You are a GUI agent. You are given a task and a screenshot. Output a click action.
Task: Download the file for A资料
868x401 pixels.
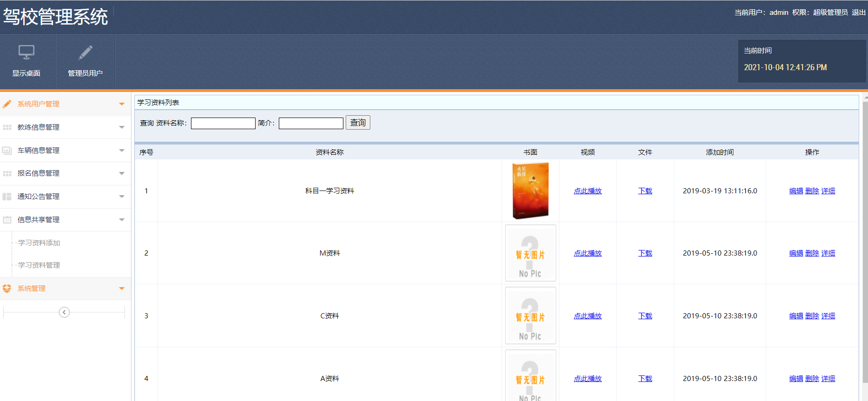[x=645, y=379]
